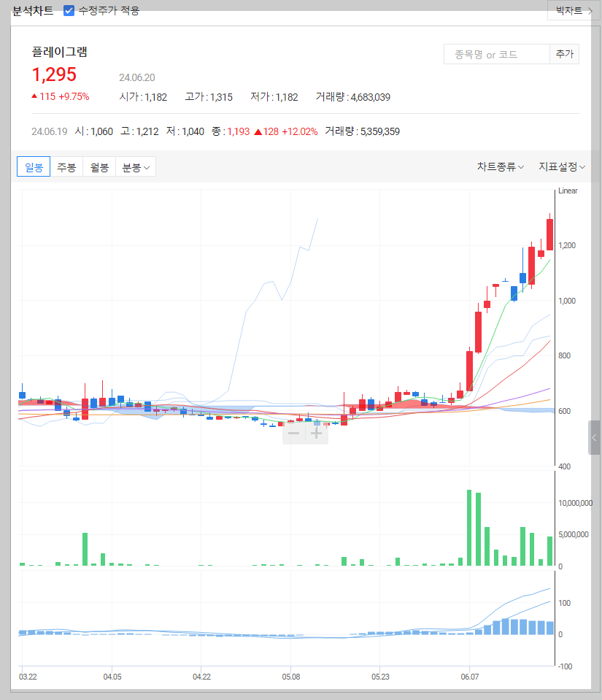Screen dimensions: 602x700
Task: Switch to the 주봉 tab
Action: [66, 166]
